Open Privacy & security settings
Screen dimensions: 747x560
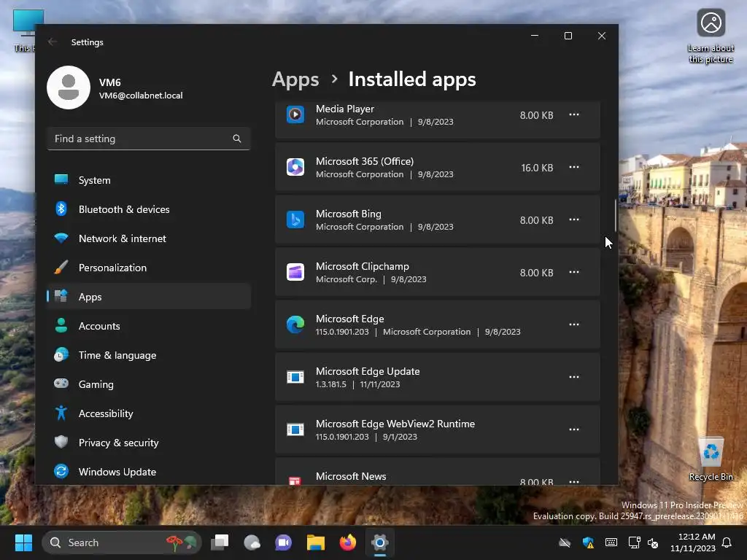[x=149, y=443]
